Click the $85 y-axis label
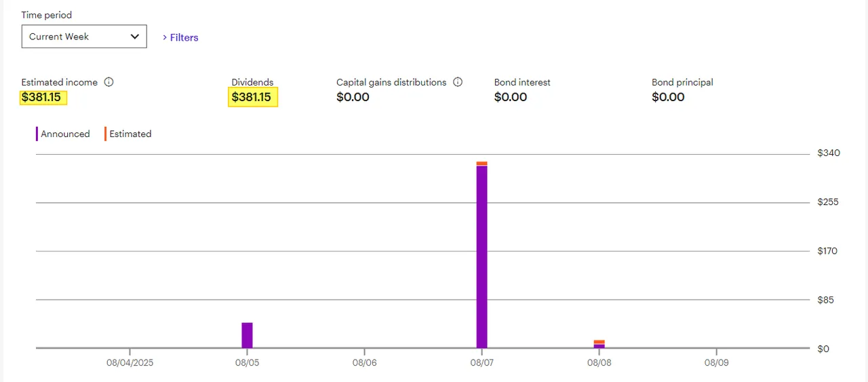 (x=826, y=300)
